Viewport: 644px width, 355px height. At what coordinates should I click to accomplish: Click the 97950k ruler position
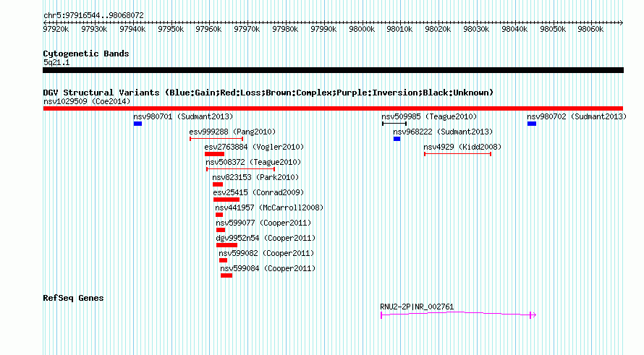pyautogui.click(x=171, y=29)
